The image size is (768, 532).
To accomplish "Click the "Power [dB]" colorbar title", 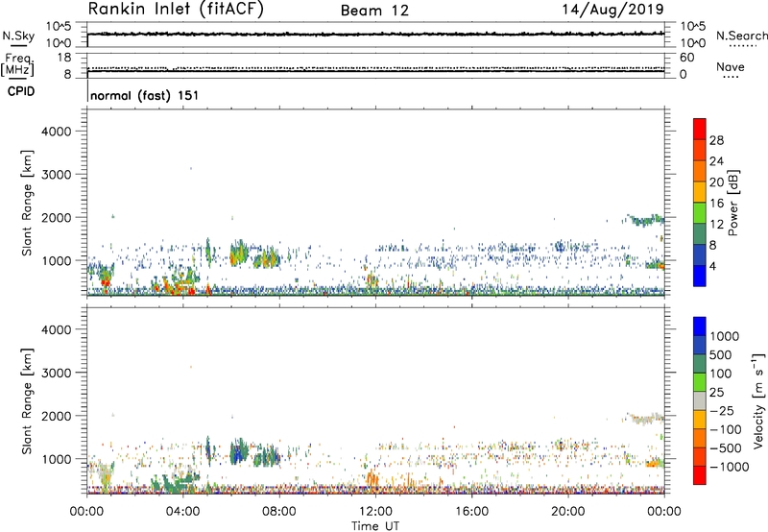I will coord(733,203).
